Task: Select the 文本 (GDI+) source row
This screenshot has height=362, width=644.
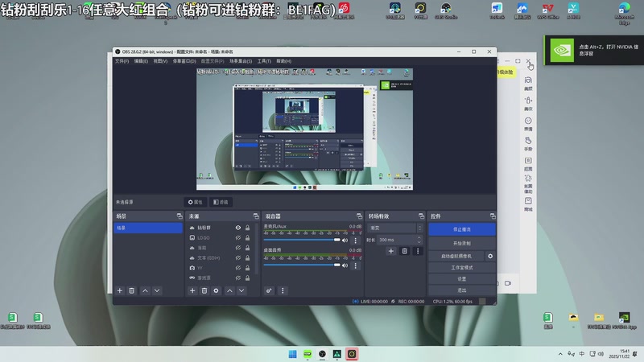Action: (219, 257)
